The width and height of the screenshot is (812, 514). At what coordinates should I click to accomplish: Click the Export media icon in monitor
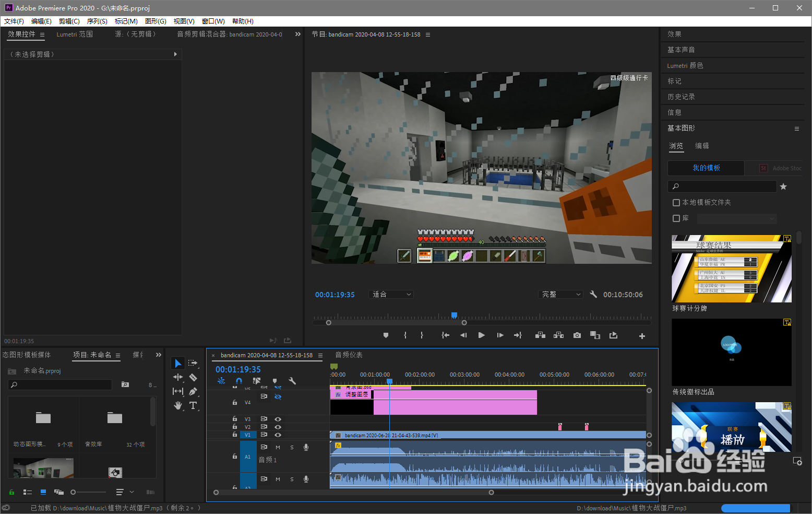pyautogui.click(x=613, y=335)
